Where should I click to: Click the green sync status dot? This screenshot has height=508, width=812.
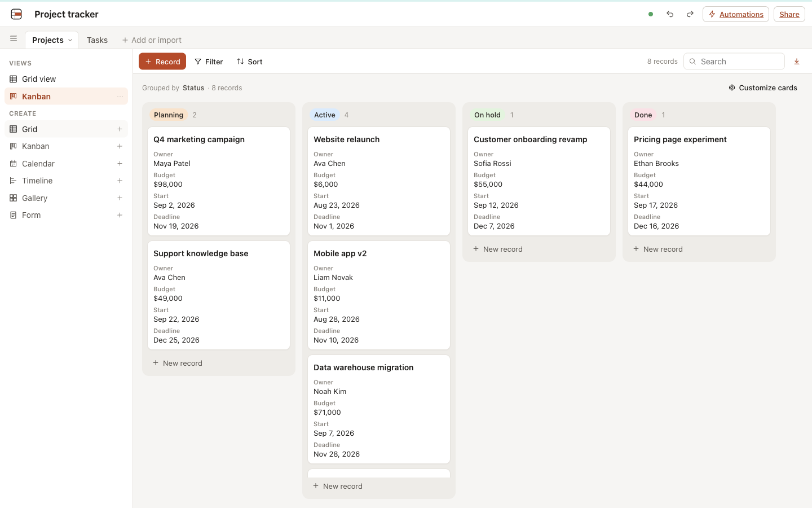point(651,14)
